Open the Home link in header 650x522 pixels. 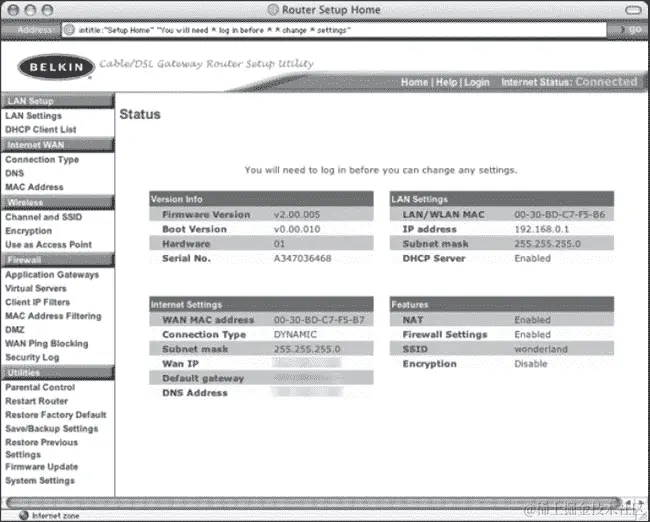(414, 82)
